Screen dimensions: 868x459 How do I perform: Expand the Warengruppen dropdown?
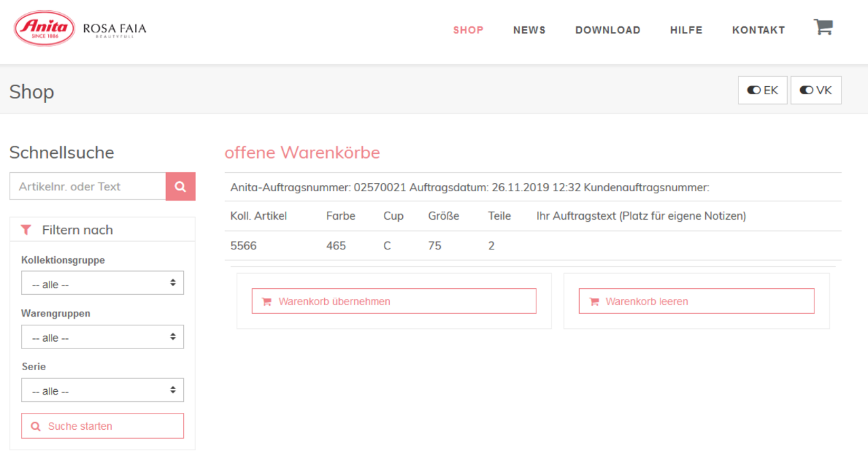click(x=102, y=337)
